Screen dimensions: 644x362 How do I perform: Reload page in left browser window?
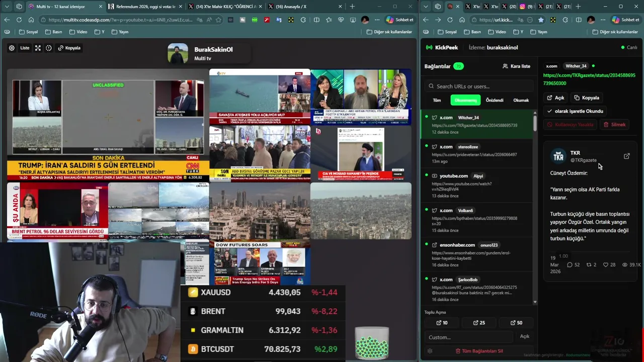click(19, 20)
